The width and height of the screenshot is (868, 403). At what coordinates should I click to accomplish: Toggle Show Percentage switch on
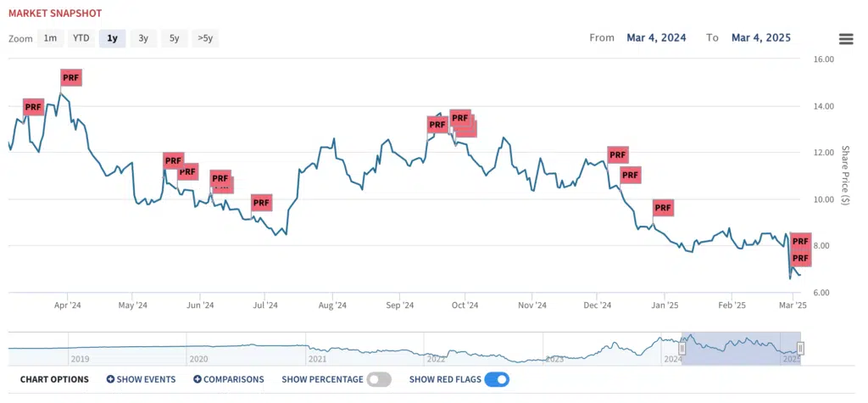click(379, 380)
